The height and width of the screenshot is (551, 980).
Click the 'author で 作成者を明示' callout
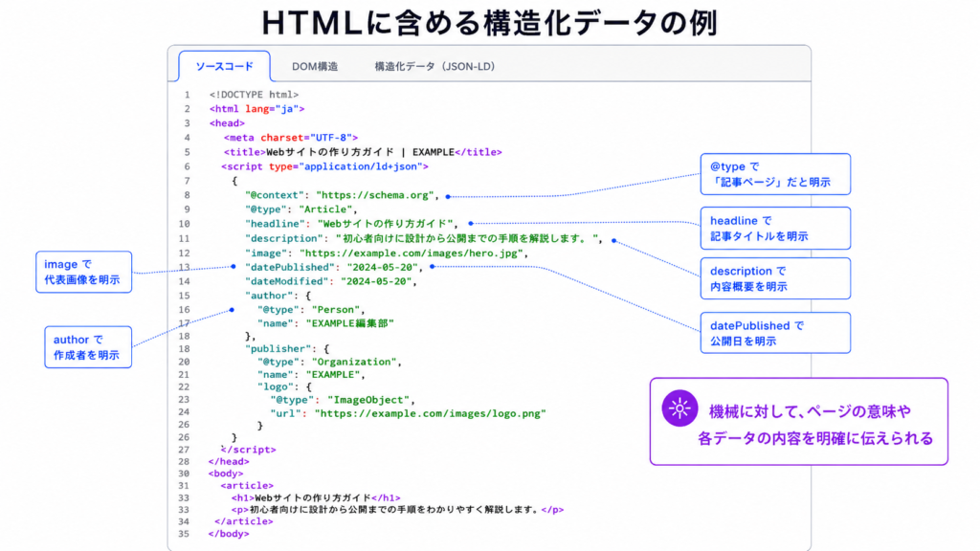88,346
